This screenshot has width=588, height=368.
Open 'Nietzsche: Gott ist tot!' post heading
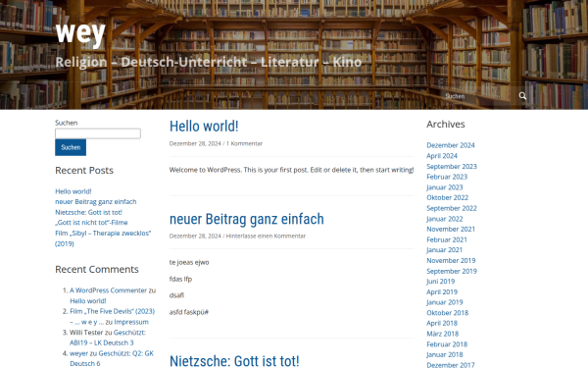[x=234, y=361]
